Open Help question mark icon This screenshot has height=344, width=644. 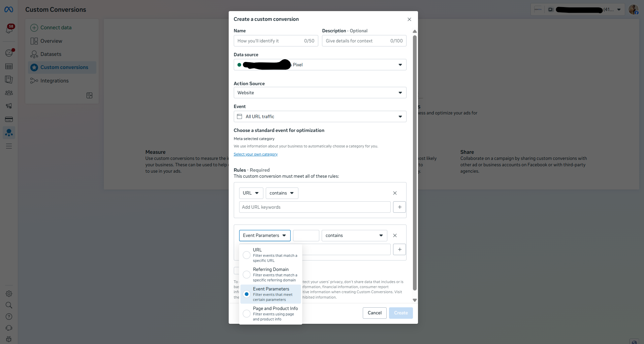click(9, 317)
